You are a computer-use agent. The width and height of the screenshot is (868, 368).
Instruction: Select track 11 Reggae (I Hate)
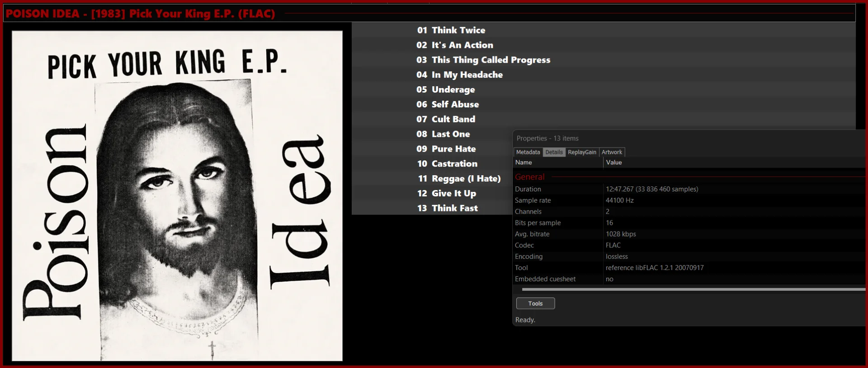432,179
